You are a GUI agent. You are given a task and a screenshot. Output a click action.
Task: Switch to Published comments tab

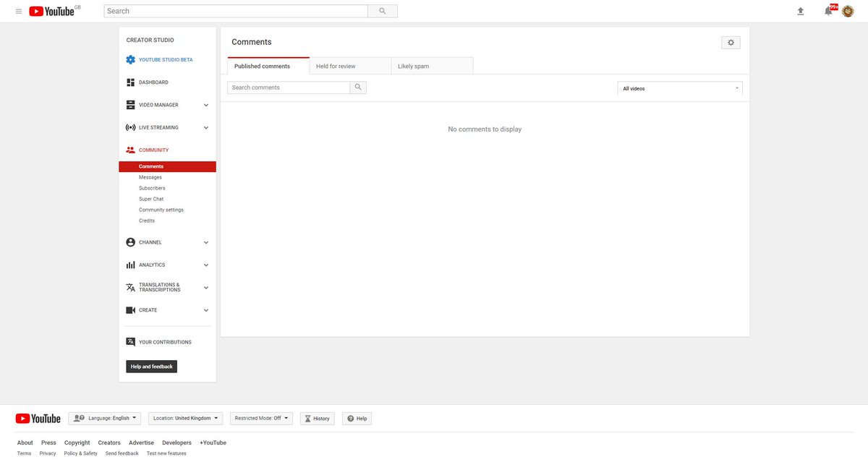268,66
